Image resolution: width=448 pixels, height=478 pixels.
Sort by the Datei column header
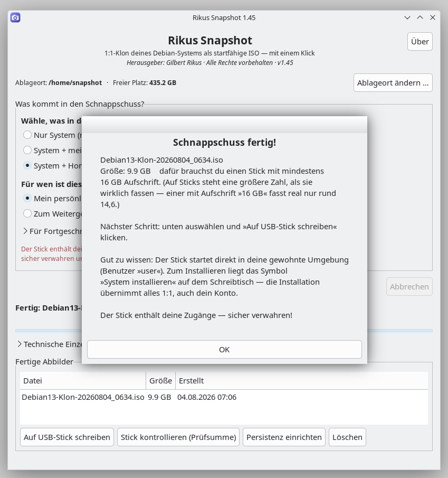pyautogui.click(x=83, y=380)
